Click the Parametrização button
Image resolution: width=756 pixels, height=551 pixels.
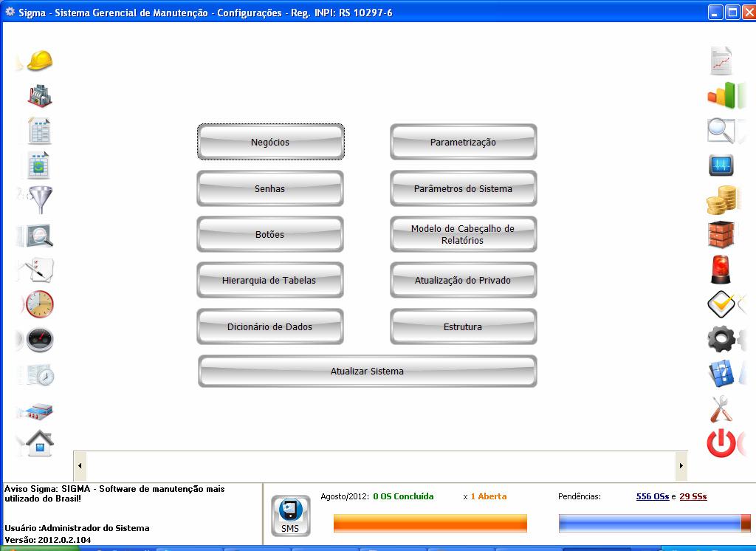click(464, 142)
